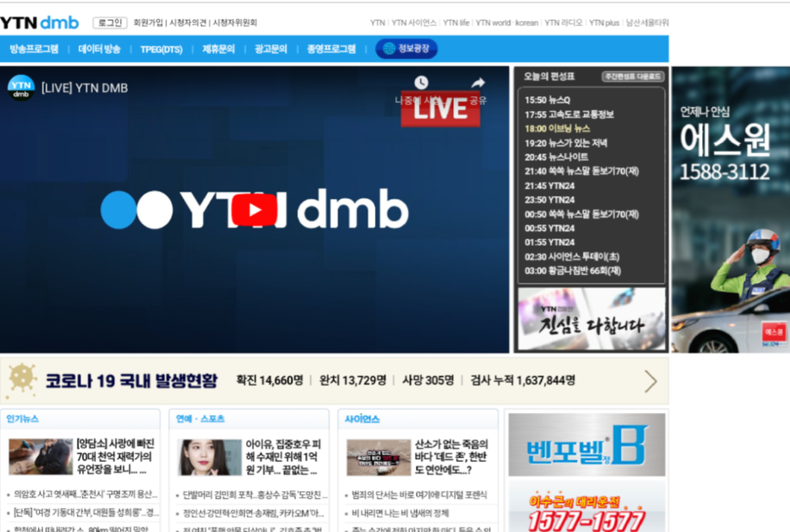The image size is (790, 532).
Task: Click the 확진 14,660명 statistic
Action: click(270, 380)
